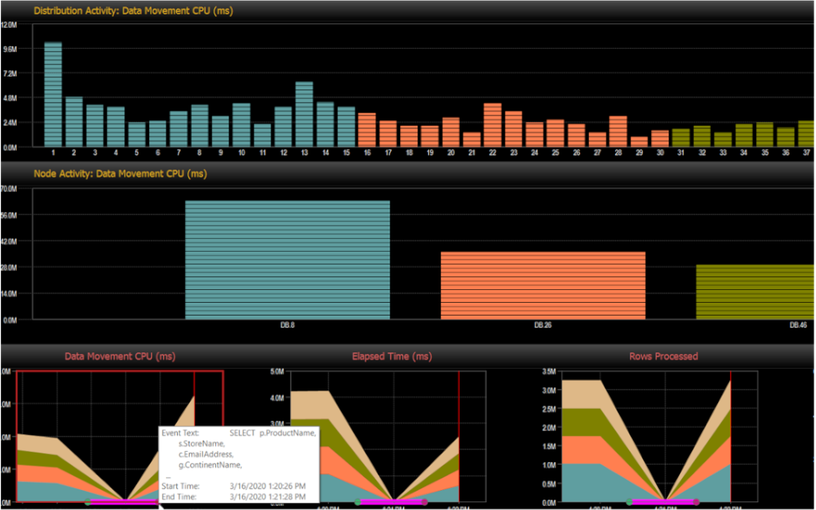Click distribution bar 25 in the top chart

(x=555, y=133)
